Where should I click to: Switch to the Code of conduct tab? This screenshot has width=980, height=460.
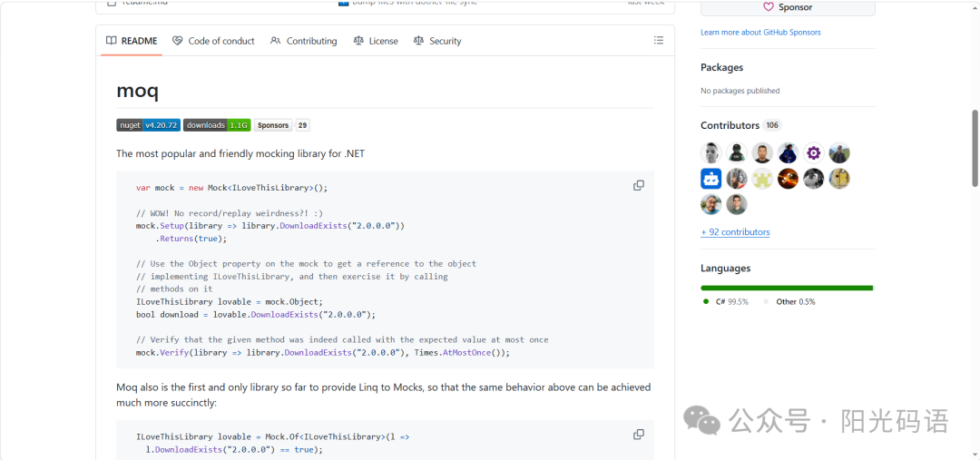point(214,41)
